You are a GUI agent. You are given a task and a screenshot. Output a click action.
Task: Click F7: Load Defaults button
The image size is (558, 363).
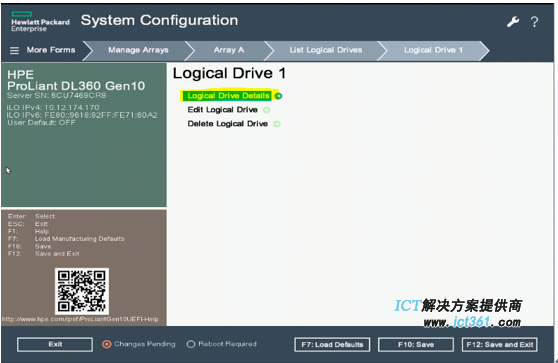pyautogui.click(x=332, y=344)
